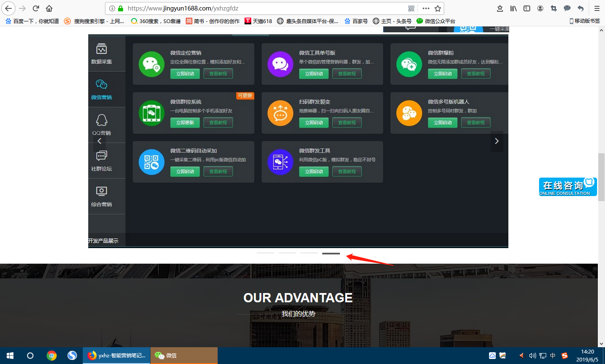
Task: Start 扫码群发裂变 with 立即启动
Action: tap(314, 123)
